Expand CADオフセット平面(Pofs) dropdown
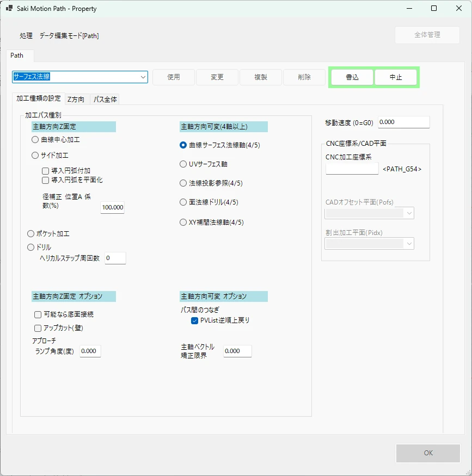472x476 pixels. 409,213
